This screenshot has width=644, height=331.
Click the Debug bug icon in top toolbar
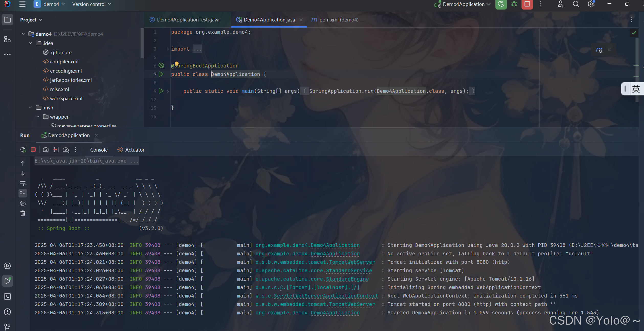pos(514,4)
